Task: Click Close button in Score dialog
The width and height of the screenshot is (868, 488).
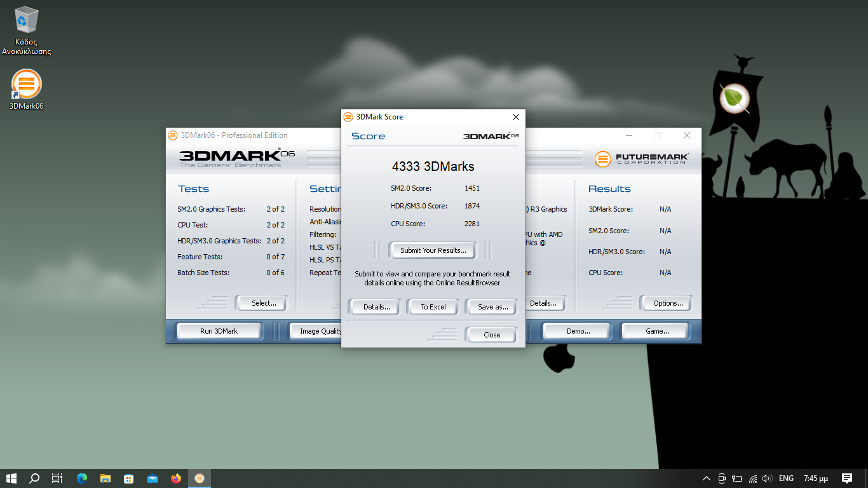Action: pyautogui.click(x=492, y=335)
